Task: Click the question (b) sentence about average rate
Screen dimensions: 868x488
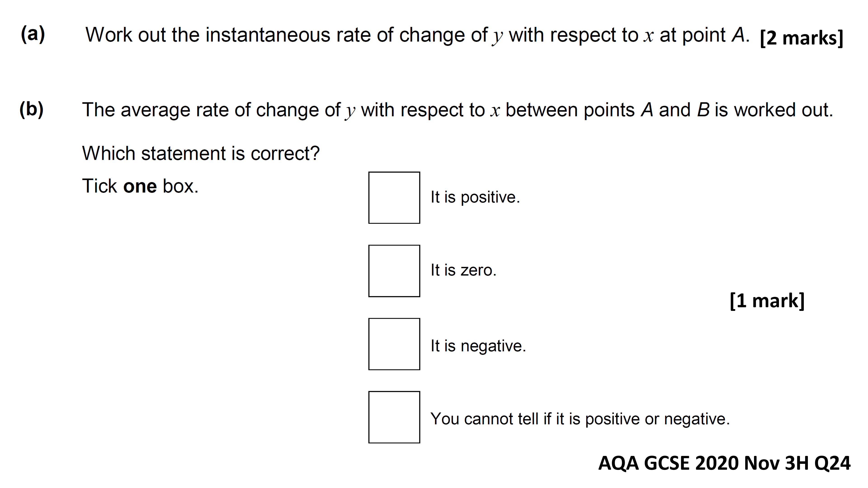Action: pyautogui.click(x=457, y=110)
